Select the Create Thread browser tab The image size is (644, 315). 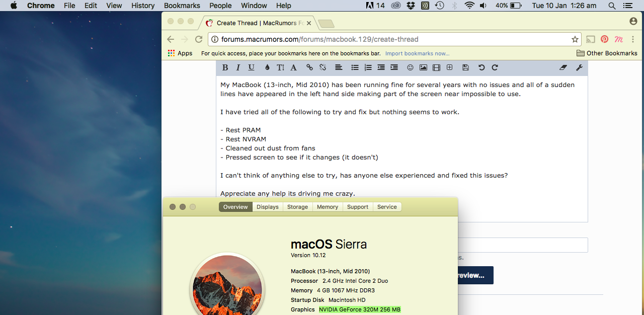pos(259,23)
